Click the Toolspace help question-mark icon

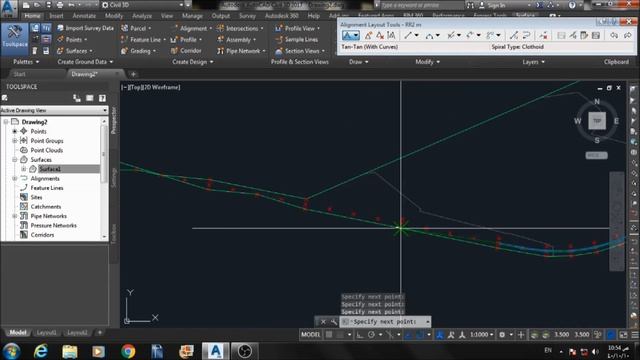[x=102, y=98]
